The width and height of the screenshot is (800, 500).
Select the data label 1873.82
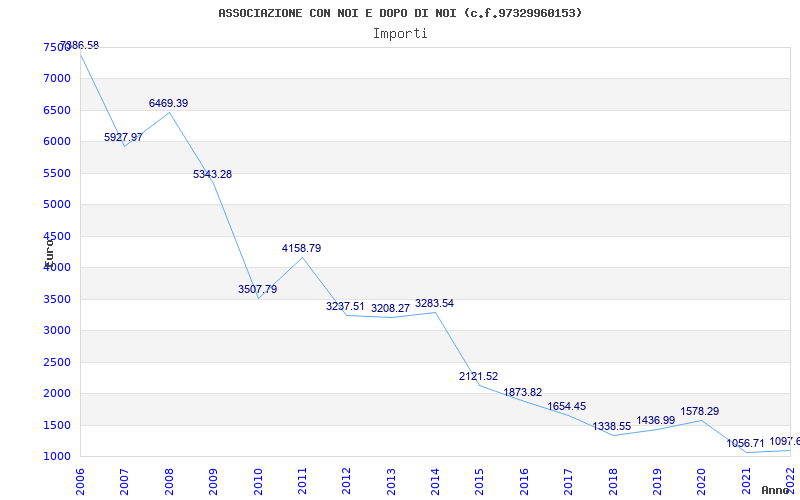(x=523, y=392)
